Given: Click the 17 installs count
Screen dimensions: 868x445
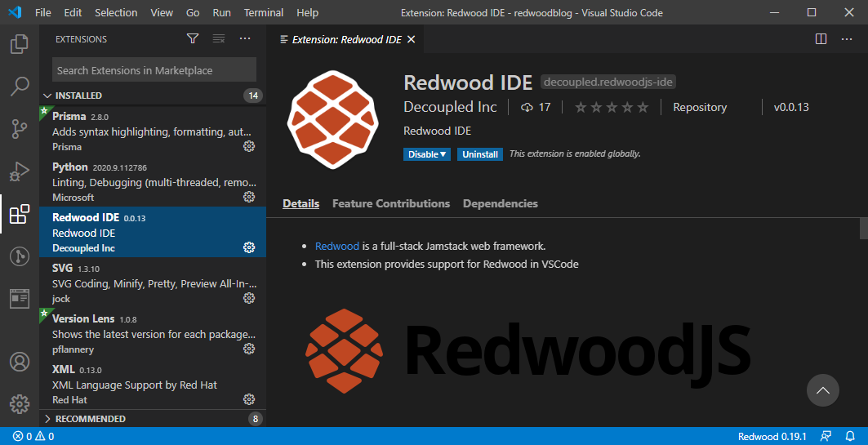Looking at the screenshot, I should [x=536, y=108].
